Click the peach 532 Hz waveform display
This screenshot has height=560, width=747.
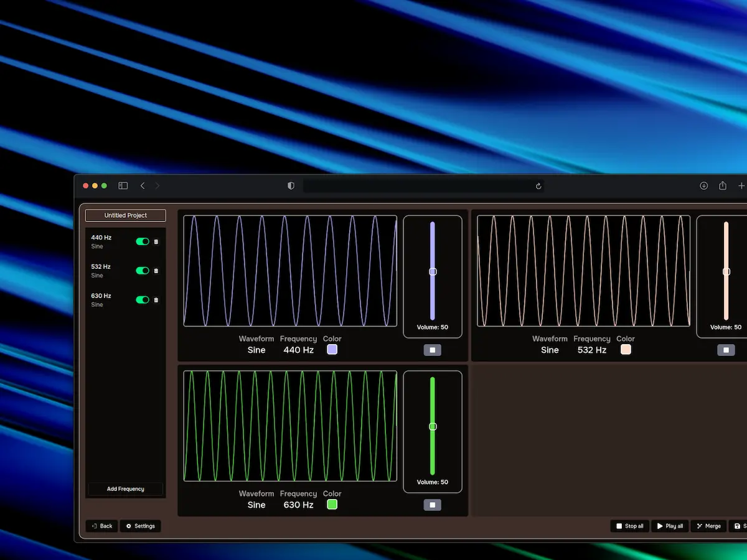(583, 271)
